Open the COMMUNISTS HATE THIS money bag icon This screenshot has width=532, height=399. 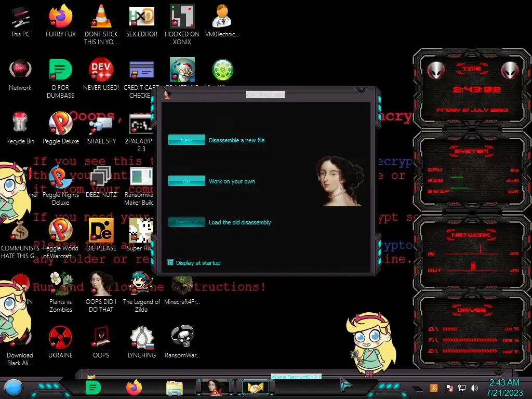coord(20,240)
